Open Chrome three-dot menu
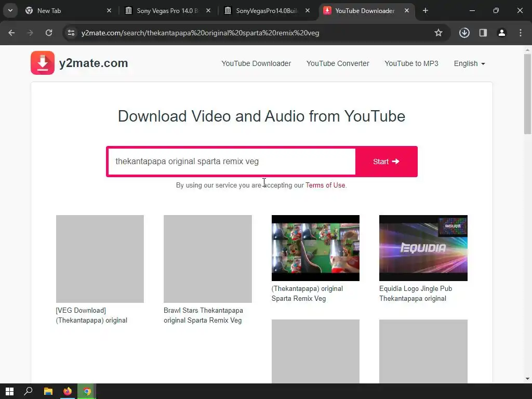 (521, 33)
